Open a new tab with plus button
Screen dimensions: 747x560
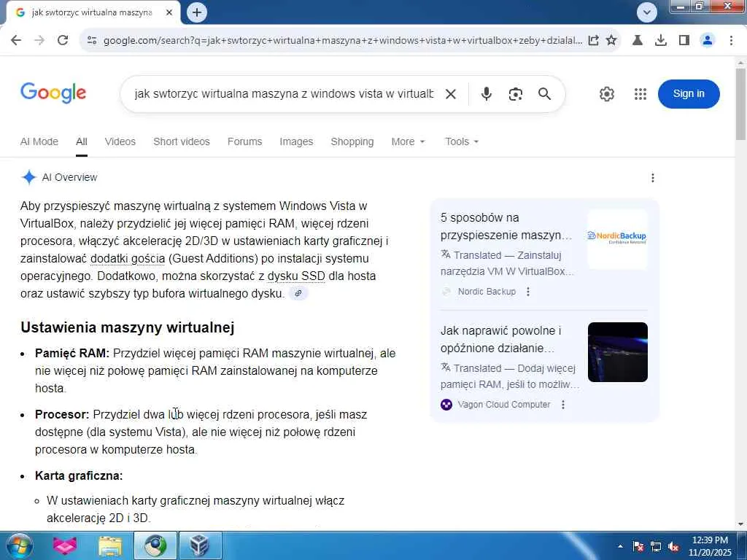click(197, 12)
